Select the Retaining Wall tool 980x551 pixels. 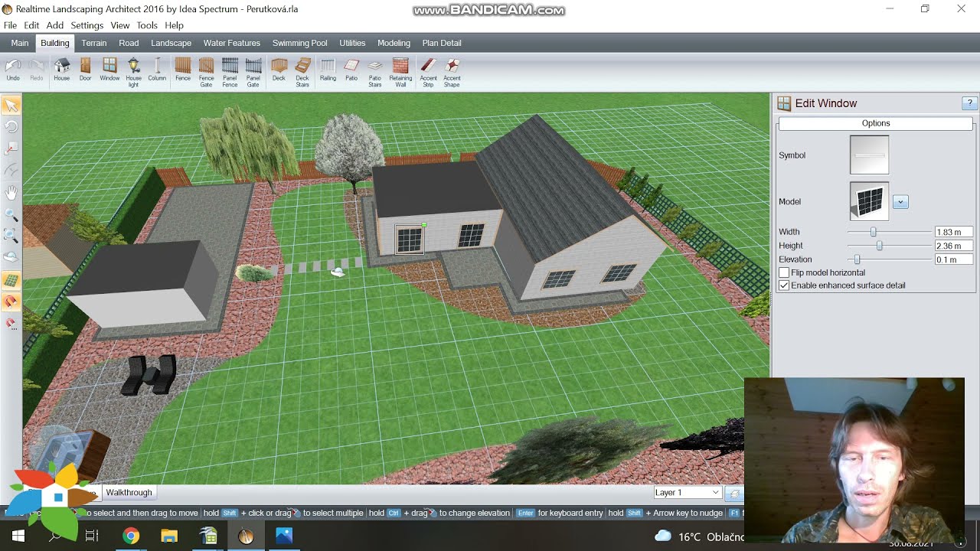tap(400, 73)
